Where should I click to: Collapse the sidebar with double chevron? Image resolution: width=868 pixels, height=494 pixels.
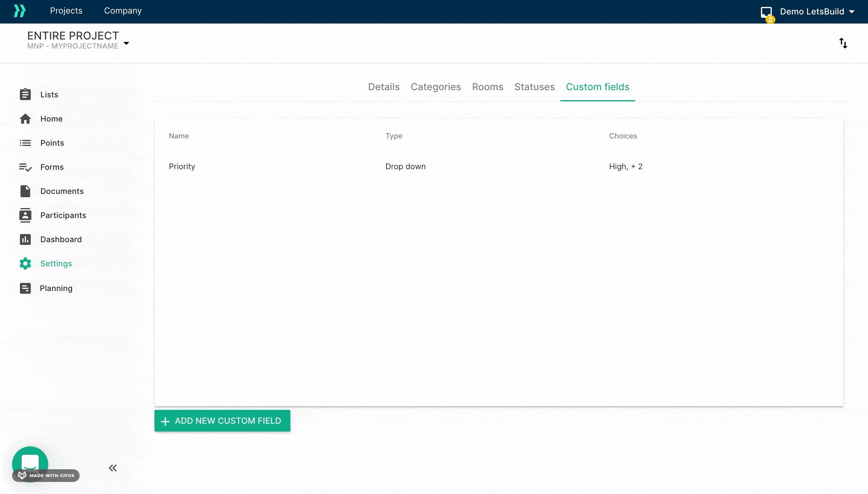[x=112, y=468]
